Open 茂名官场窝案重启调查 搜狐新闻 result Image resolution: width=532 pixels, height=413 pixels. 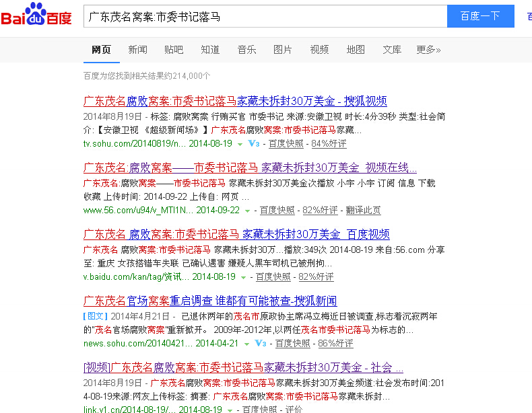pos(210,301)
